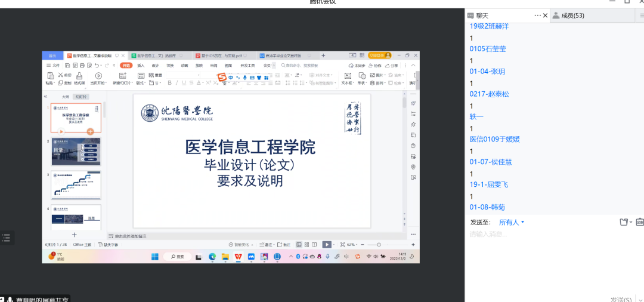Open the 文件 menu dropdown
The image size is (644, 302).
click(54, 65)
